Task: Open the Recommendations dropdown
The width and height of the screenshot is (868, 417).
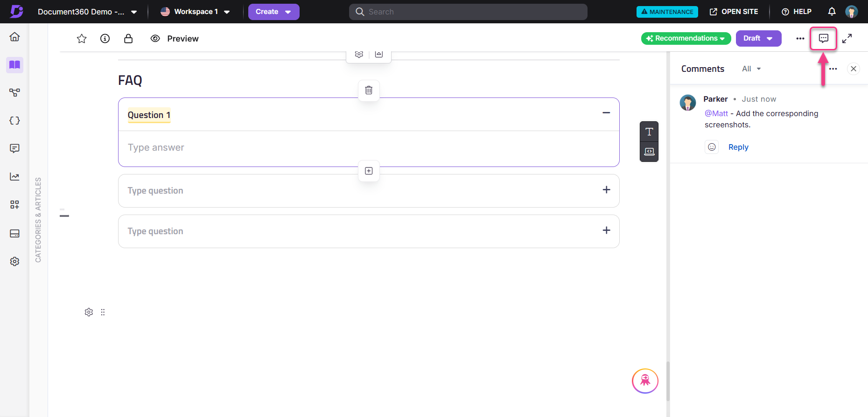Action: tap(686, 38)
